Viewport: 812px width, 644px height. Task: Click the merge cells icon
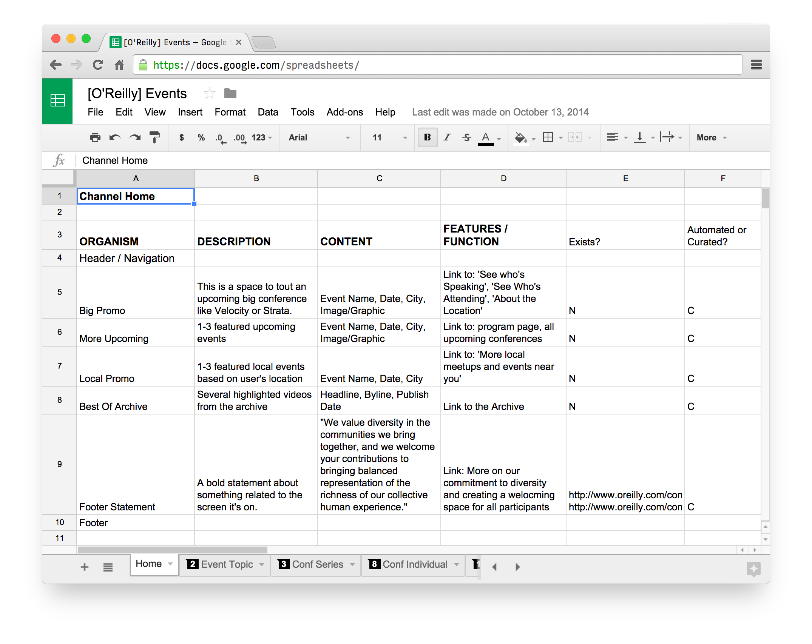575,137
